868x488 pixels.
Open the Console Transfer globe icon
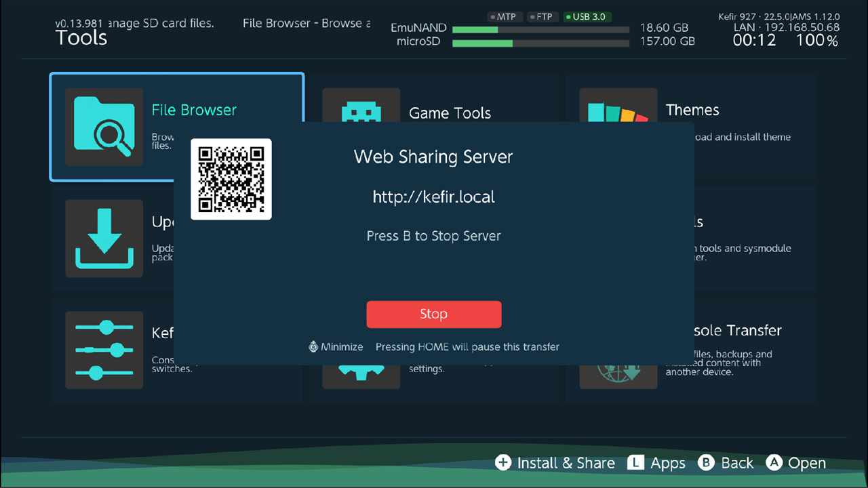click(x=618, y=377)
